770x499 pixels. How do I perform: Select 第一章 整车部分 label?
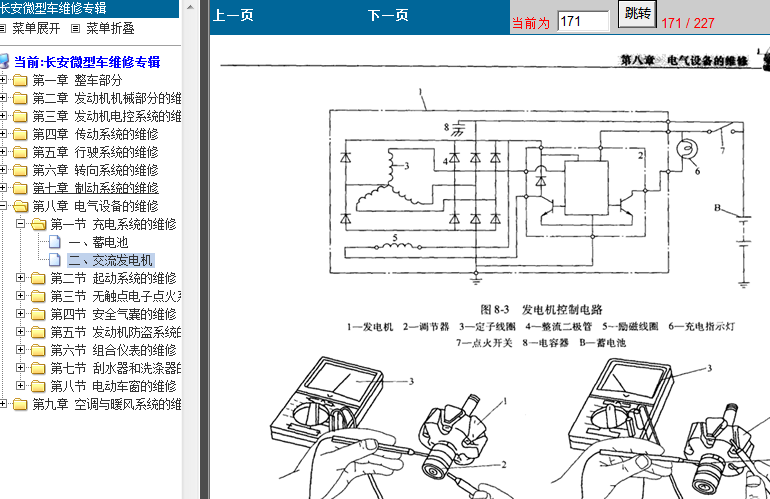[77, 80]
